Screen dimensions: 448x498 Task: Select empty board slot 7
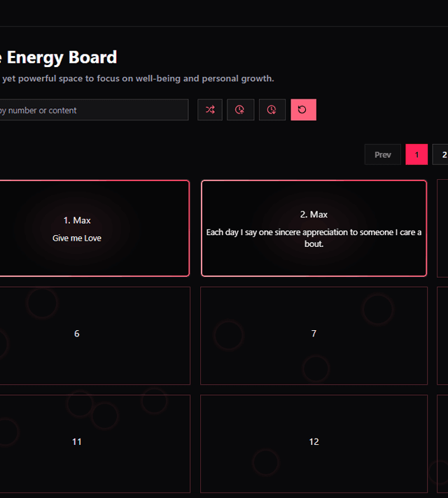314,336
